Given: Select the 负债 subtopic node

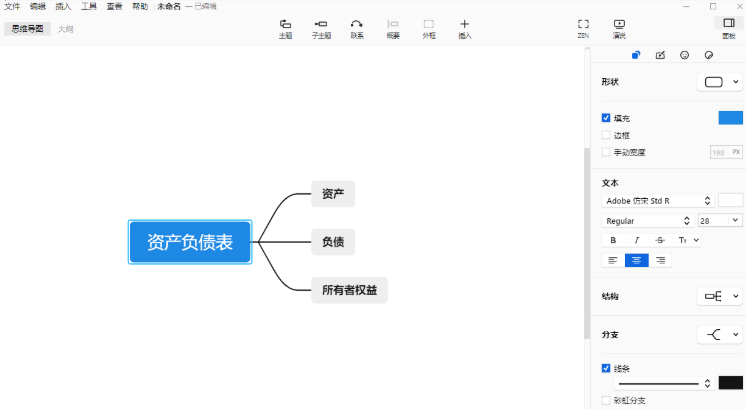Looking at the screenshot, I should [333, 242].
